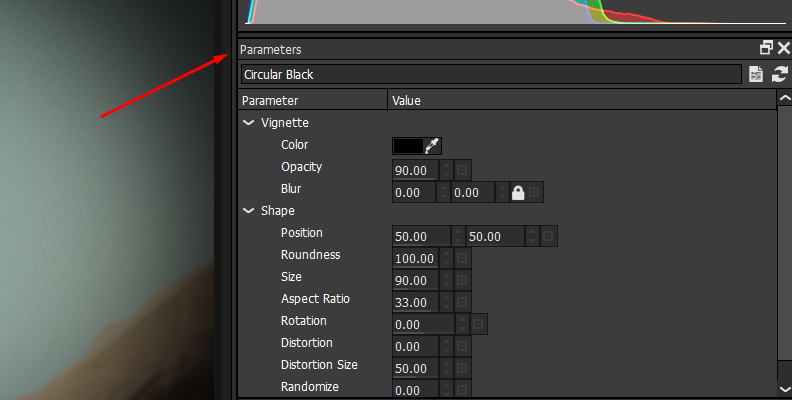Save the preset using the document icon

click(x=756, y=74)
